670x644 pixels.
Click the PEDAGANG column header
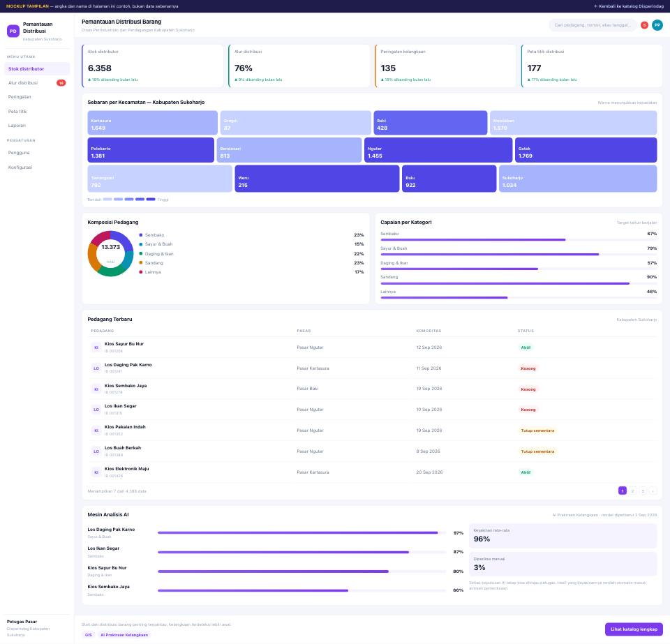point(103,331)
